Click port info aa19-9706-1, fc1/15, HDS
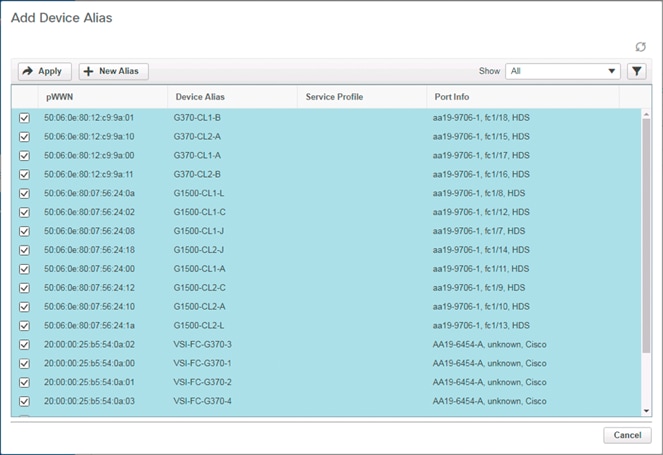Viewport: 663px width, 455px height. click(x=481, y=137)
